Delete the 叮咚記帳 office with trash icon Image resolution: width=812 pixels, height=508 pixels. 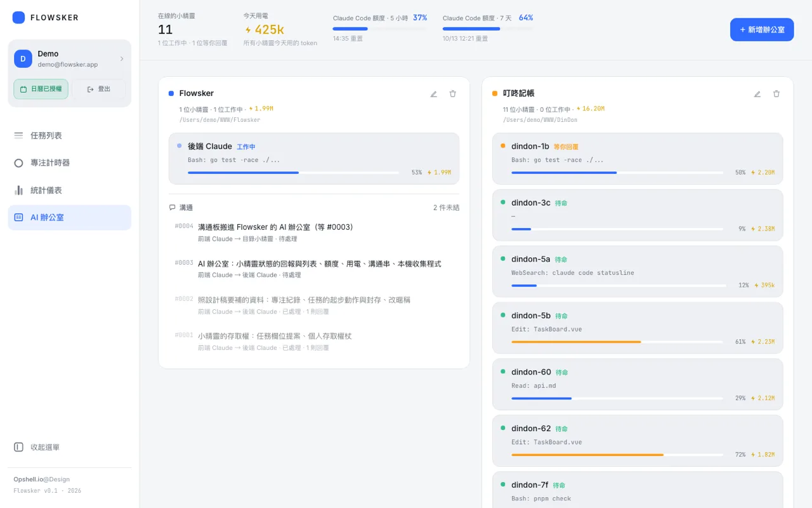coord(776,94)
